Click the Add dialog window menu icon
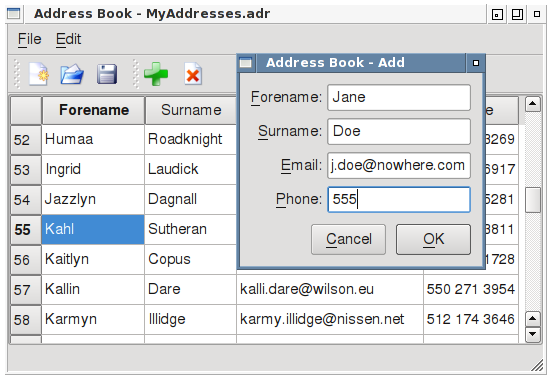The width and height of the screenshot is (547, 378). pyautogui.click(x=246, y=63)
